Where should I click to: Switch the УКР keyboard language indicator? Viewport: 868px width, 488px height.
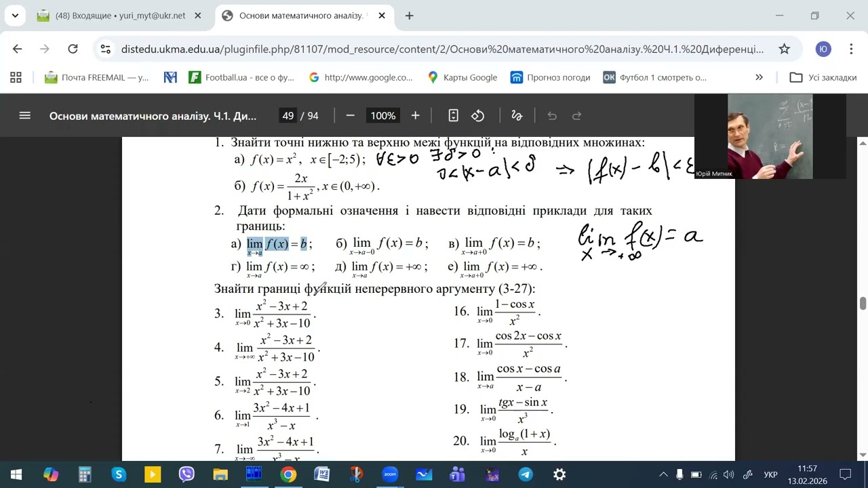[770, 474]
